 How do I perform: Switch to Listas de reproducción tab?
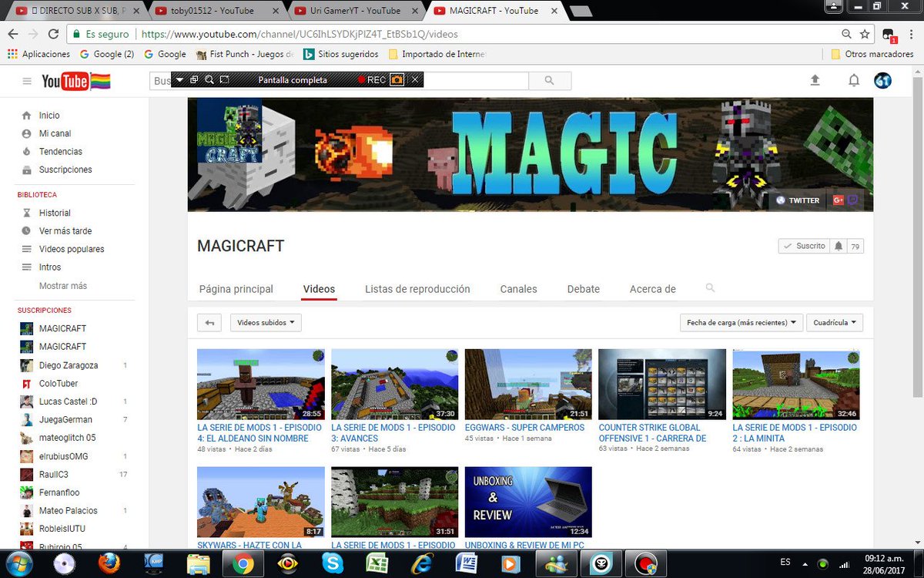tap(417, 289)
